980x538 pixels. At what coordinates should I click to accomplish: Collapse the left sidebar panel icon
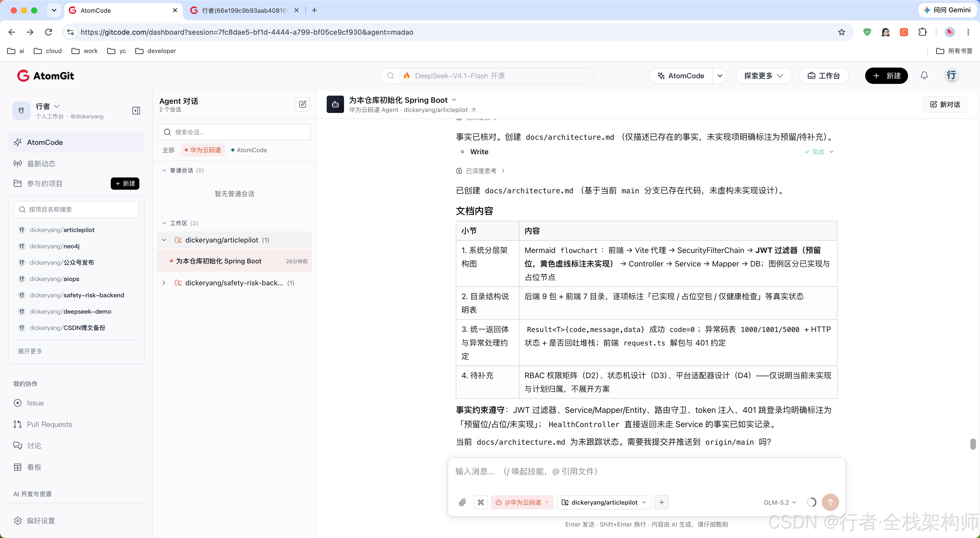point(136,111)
